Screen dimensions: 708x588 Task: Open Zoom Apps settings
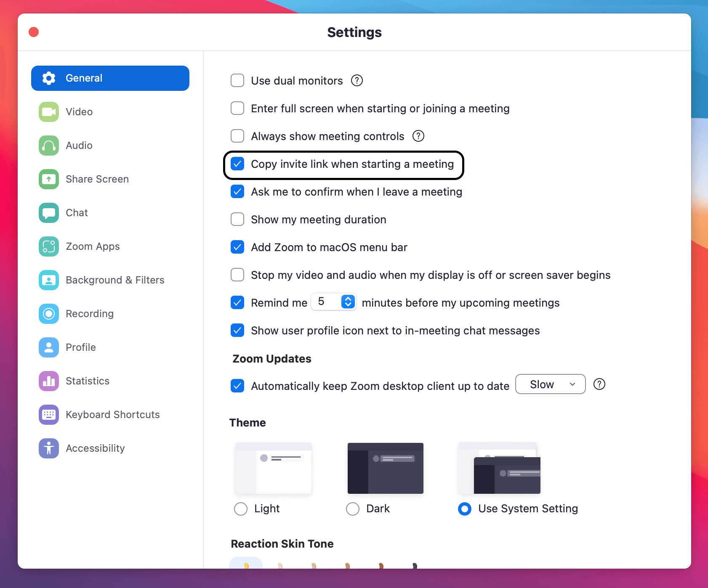pos(110,246)
